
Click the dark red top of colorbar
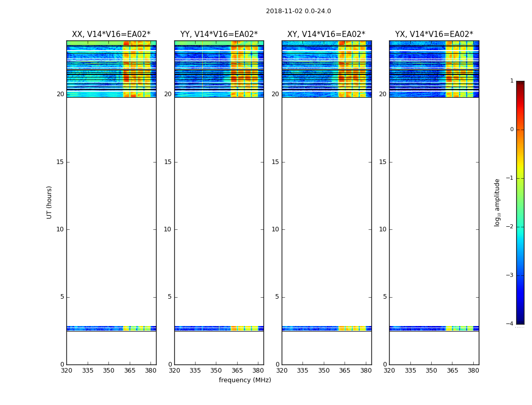click(520, 84)
